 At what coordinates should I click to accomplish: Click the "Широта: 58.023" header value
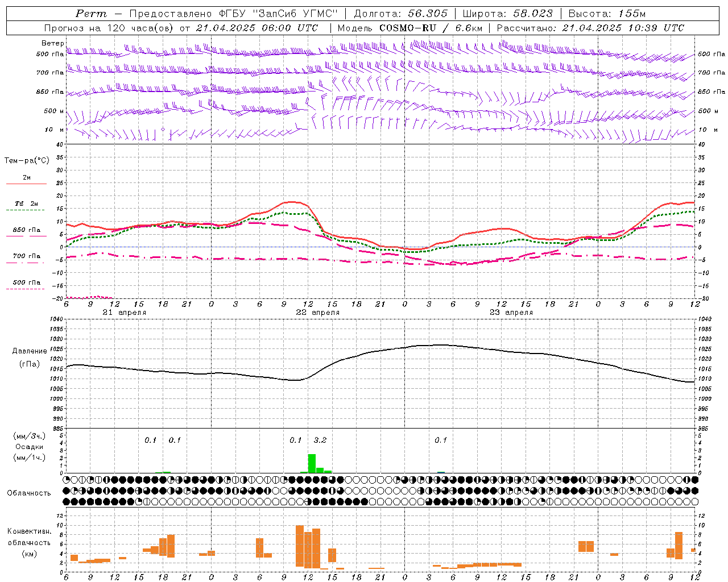coord(507,14)
